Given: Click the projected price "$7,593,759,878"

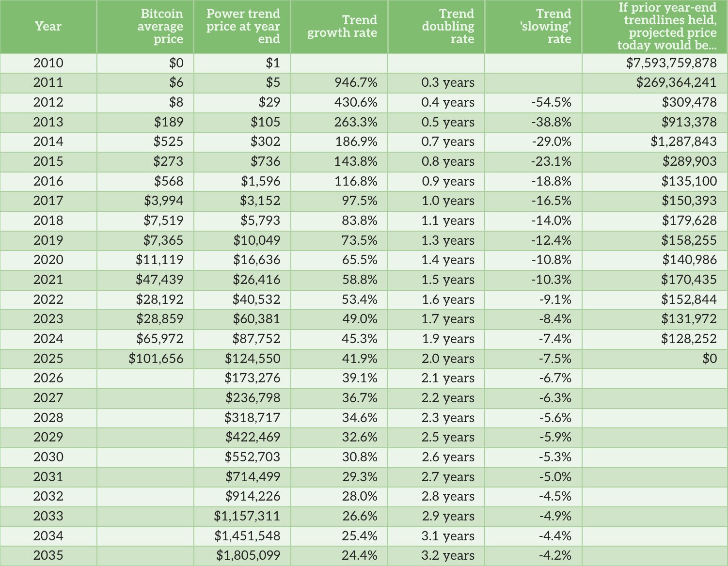Looking at the screenshot, I should coord(671,63).
